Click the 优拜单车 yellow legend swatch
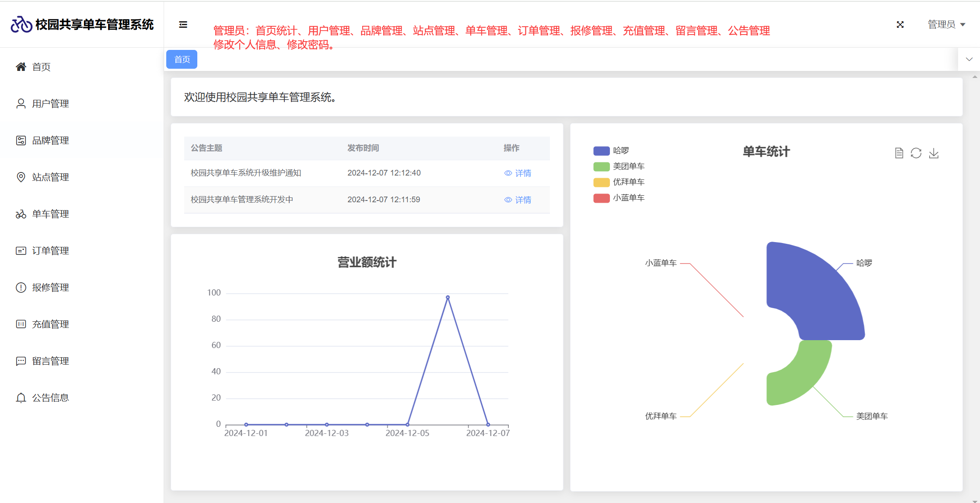Screen dimensions: 980x503 [x=601, y=182]
